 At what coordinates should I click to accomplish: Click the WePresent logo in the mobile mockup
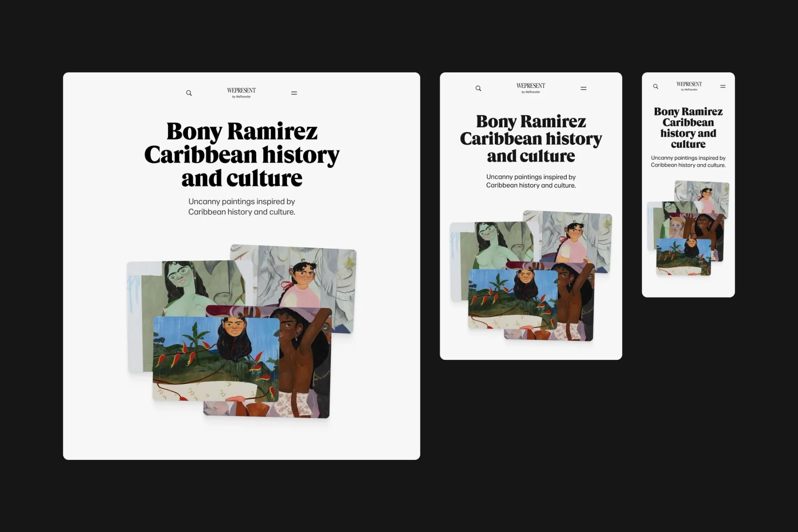pos(689,86)
